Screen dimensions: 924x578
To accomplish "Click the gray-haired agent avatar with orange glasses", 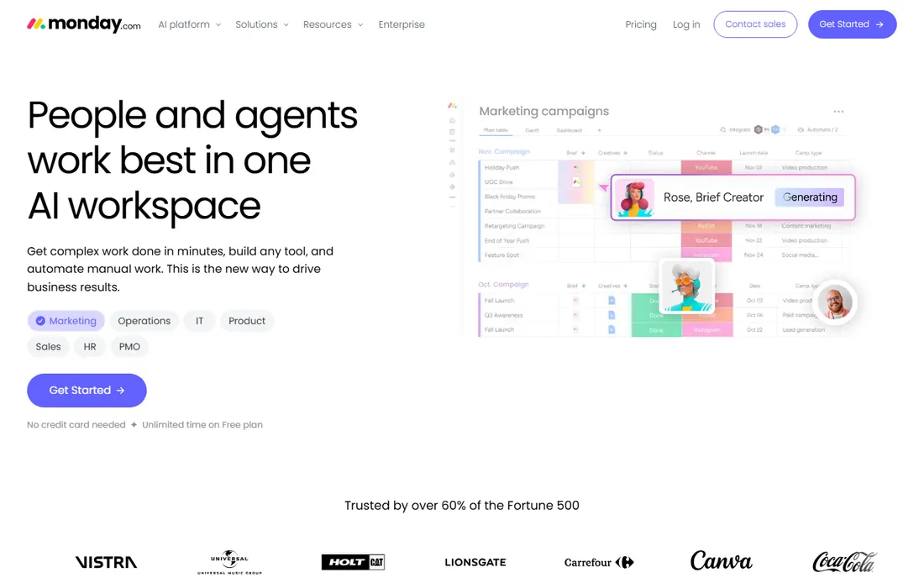I will [687, 286].
